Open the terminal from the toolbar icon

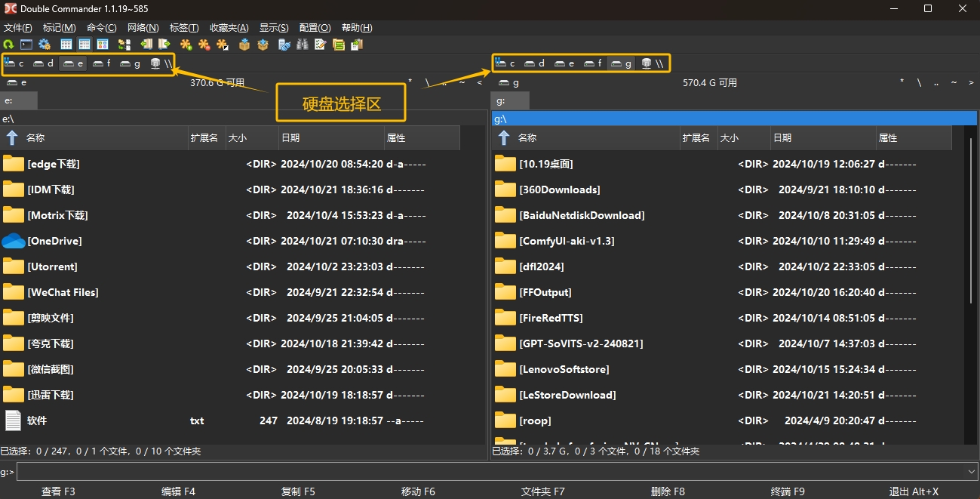point(26,45)
